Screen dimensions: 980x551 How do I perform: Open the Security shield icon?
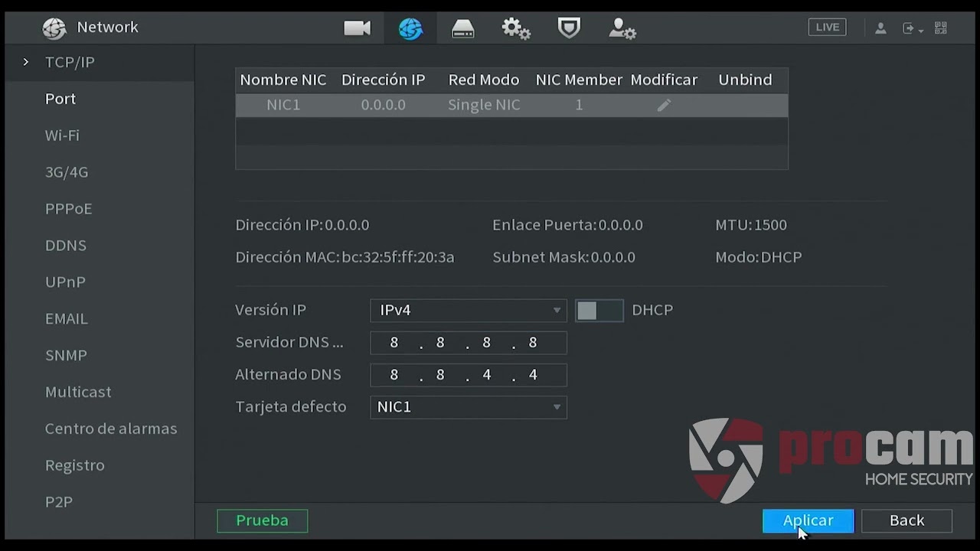coord(569,28)
